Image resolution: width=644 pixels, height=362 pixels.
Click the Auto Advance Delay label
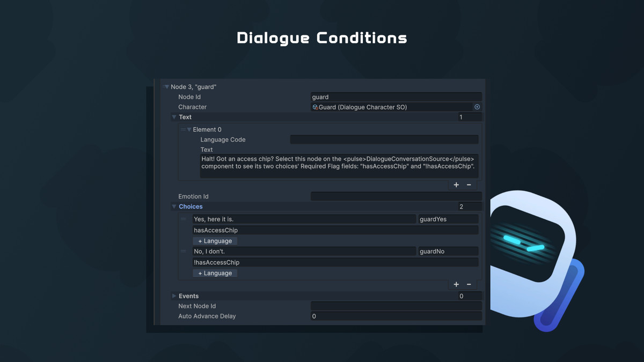(207, 316)
